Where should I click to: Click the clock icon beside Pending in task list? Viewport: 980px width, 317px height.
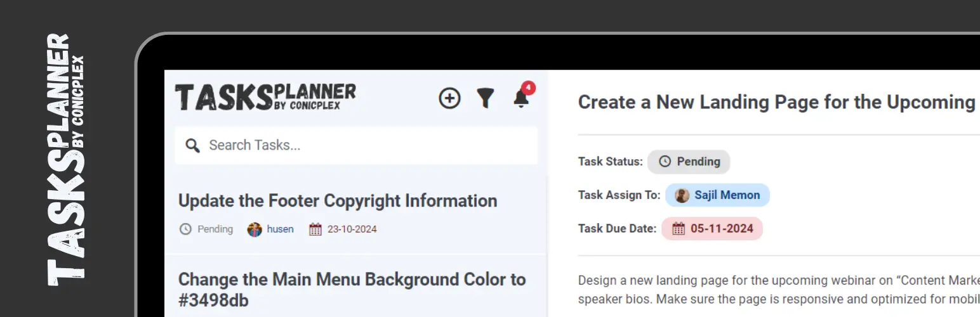tap(185, 229)
